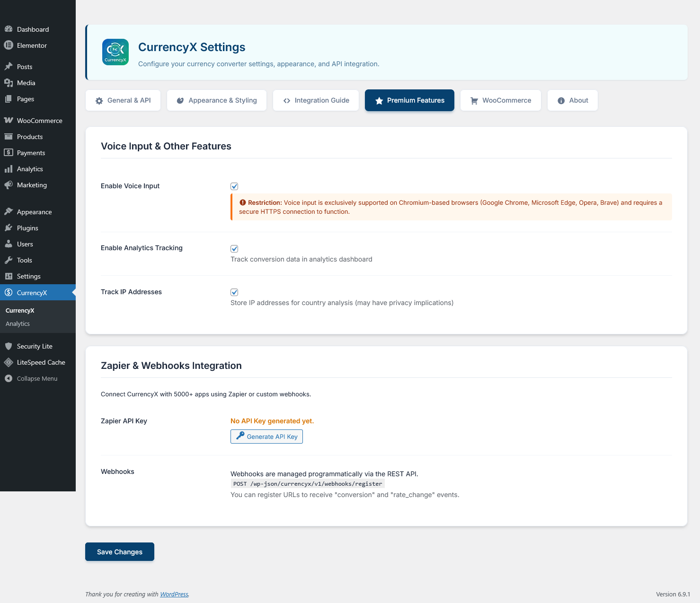
Task: Click the Marketing megaphone icon
Action: pos(9,185)
